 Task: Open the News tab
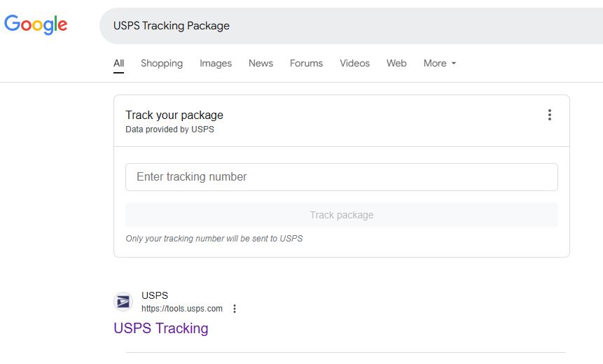pos(261,63)
